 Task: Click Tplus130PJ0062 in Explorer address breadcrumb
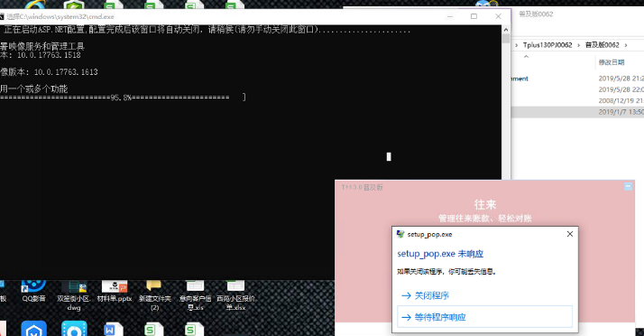coord(547,45)
